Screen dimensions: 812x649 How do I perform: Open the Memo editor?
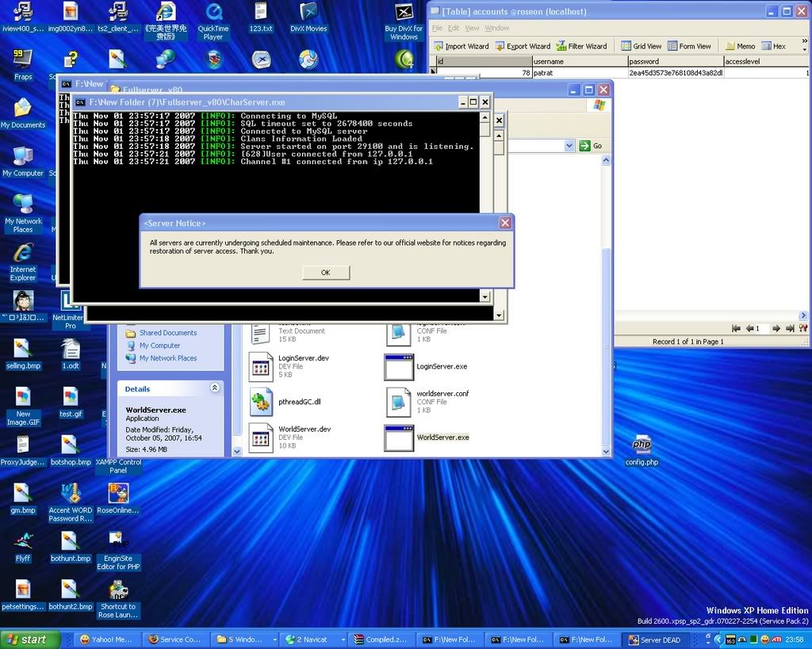740,46
